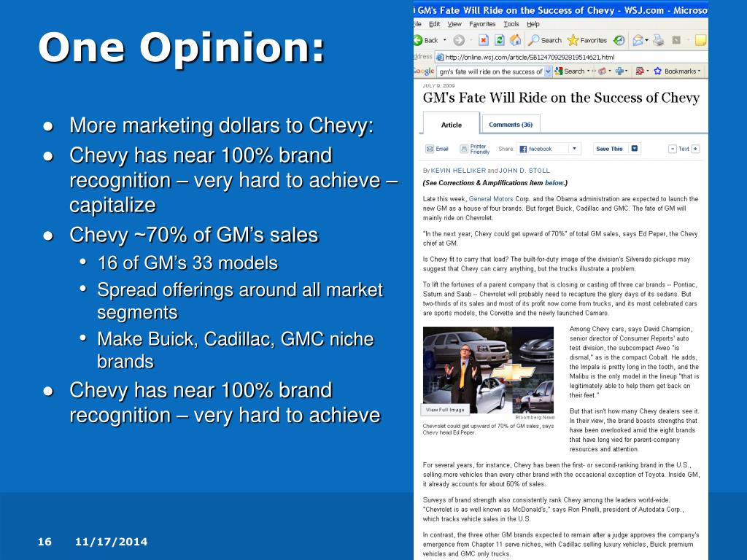The image size is (747, 560).
Task: Open author JOHN D. STOLL link
Action: click(x=525, y=171)
